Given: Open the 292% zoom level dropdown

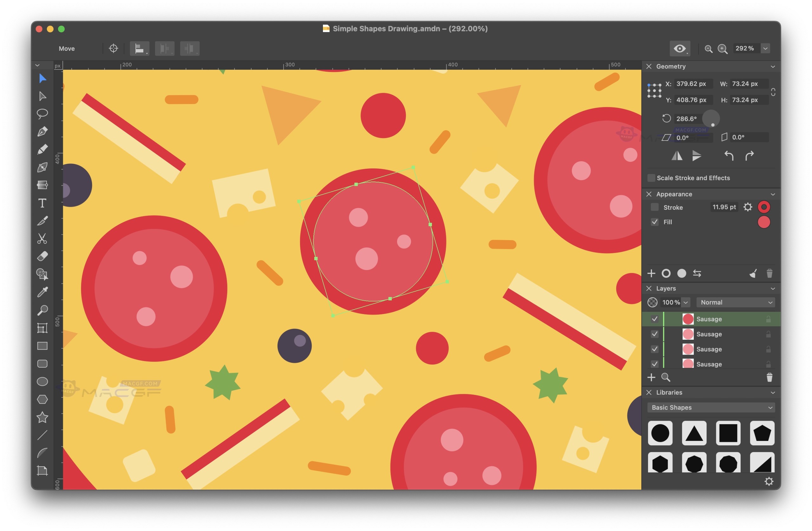Looking at the screenshot, I should pyautogui.click(x=765, y=49).
